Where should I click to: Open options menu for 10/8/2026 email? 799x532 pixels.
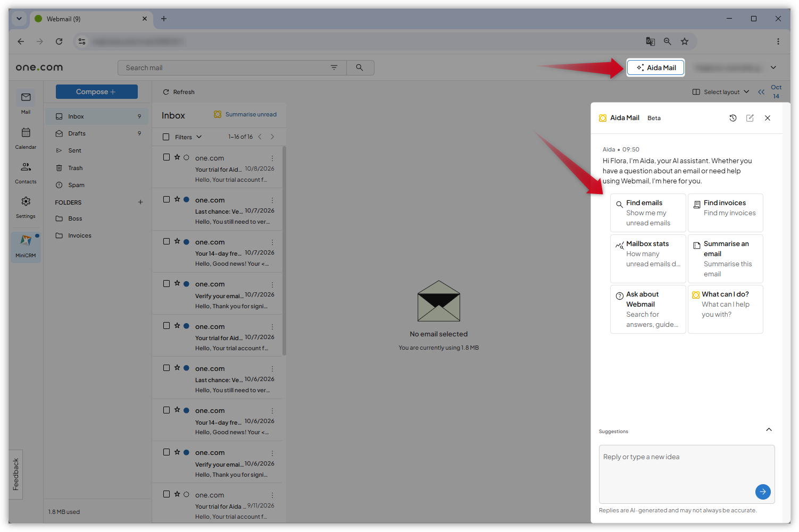click(x=272, y=158)
